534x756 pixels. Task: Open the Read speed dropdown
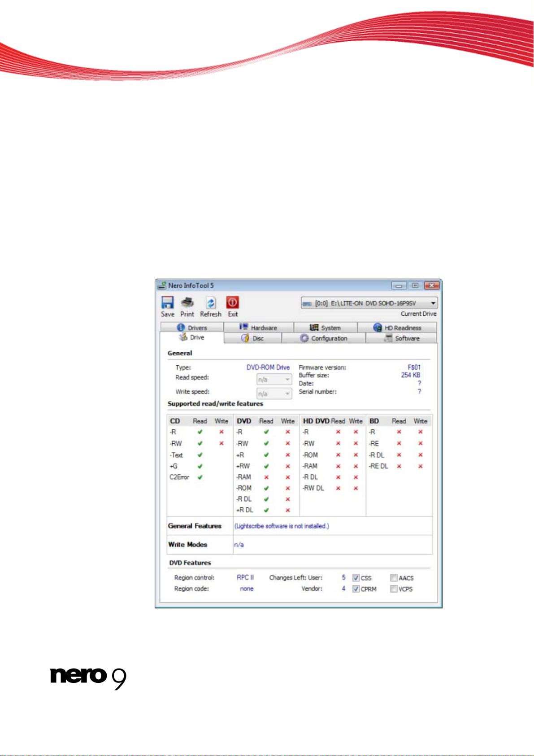[x=287, y=380]
